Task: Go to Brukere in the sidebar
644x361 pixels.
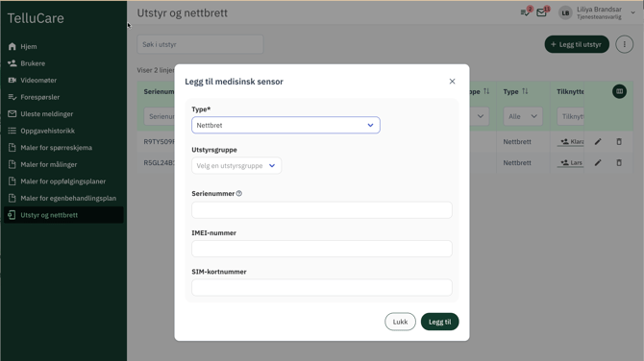Action: (x=63, y=63)
